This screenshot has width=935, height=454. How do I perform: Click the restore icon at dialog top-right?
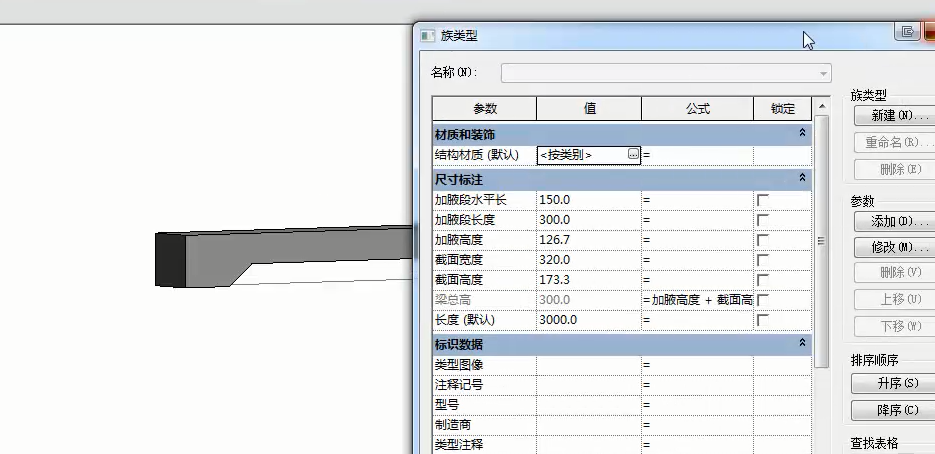coord(908,31)
